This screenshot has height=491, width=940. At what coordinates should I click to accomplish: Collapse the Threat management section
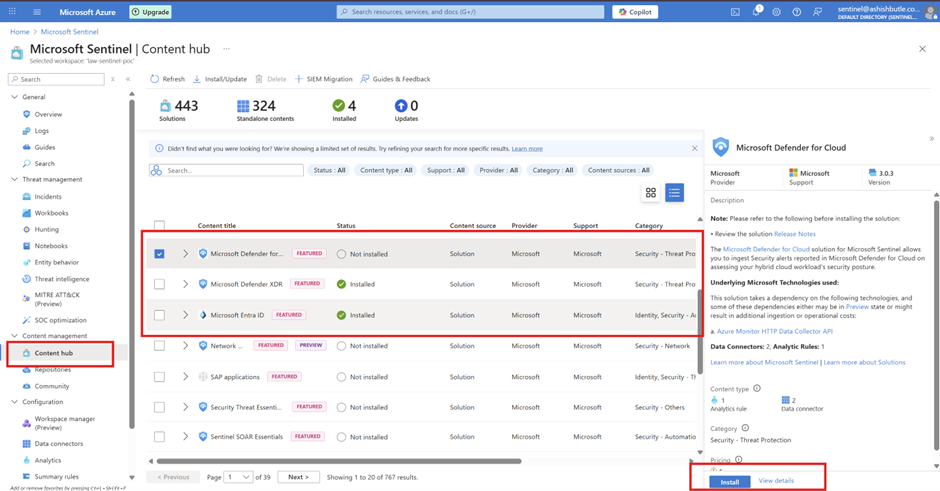[x=14, y=180]
